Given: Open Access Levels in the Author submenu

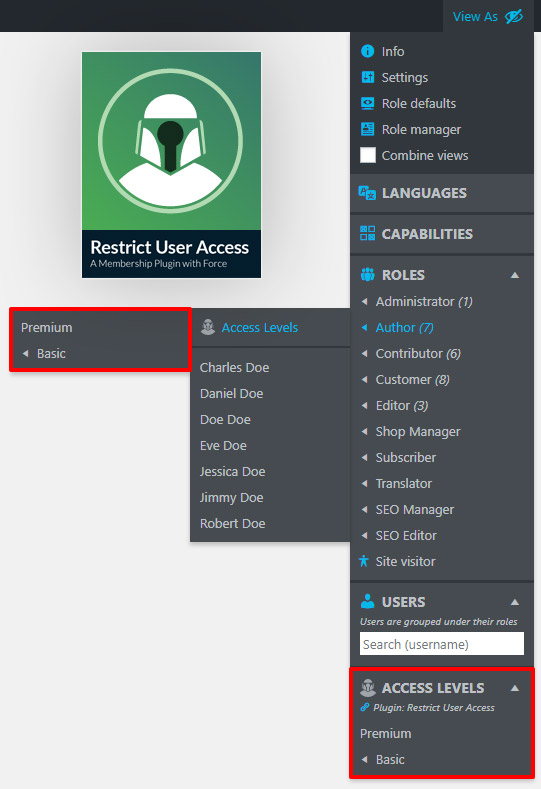Looking at the screenshot, I should 260,328.
